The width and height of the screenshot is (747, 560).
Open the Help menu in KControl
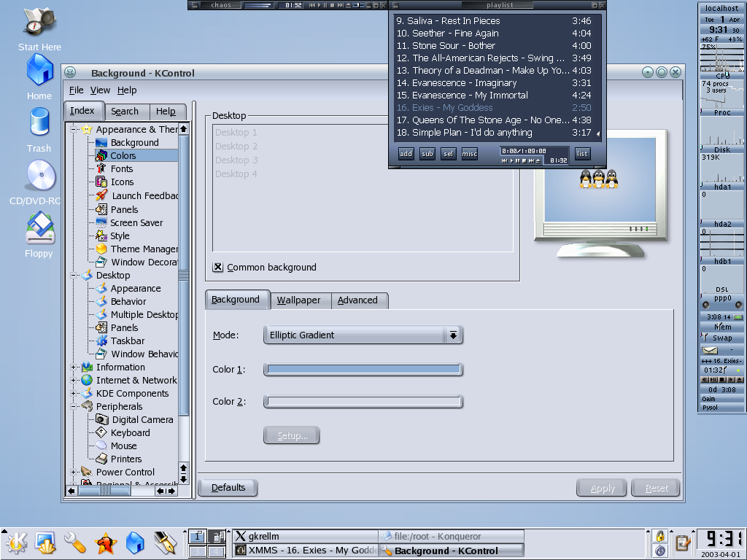click(x=127, y=90)
